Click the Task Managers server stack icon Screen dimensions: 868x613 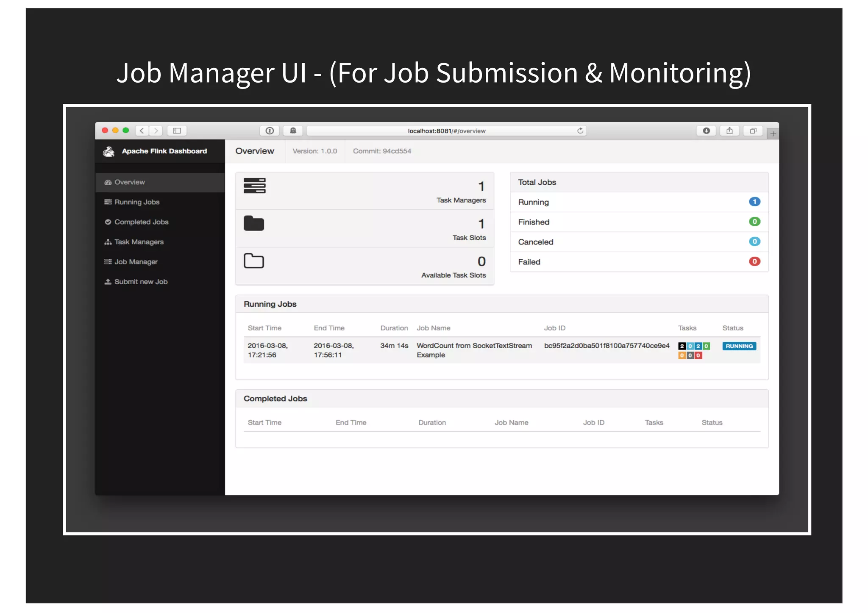point(255,186)
